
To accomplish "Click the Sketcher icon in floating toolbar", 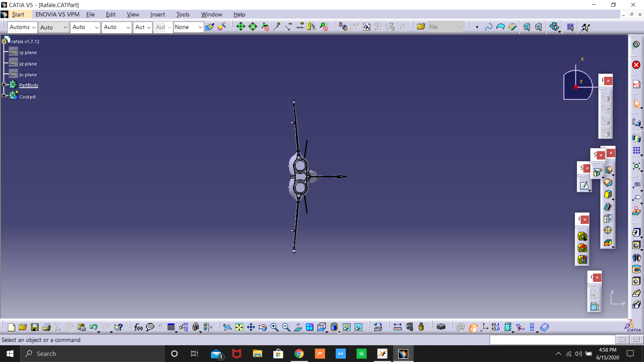I will [584, 185].
